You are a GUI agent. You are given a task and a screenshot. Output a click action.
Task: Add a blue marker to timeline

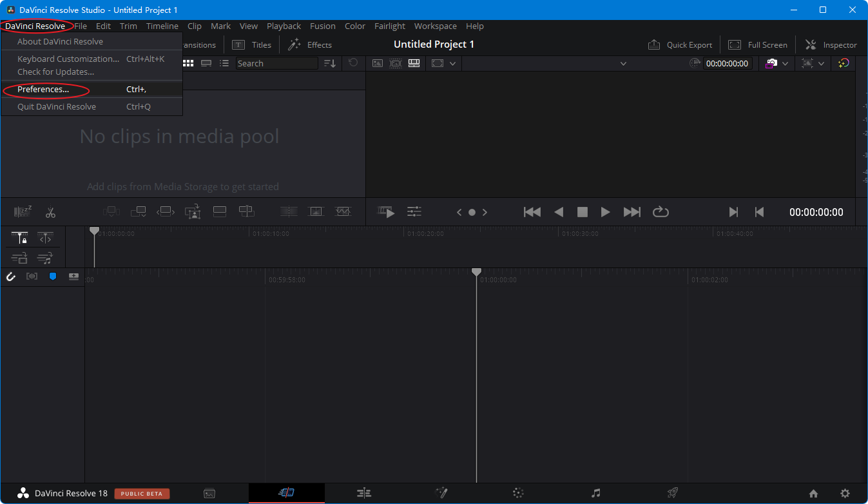point(53,276)
